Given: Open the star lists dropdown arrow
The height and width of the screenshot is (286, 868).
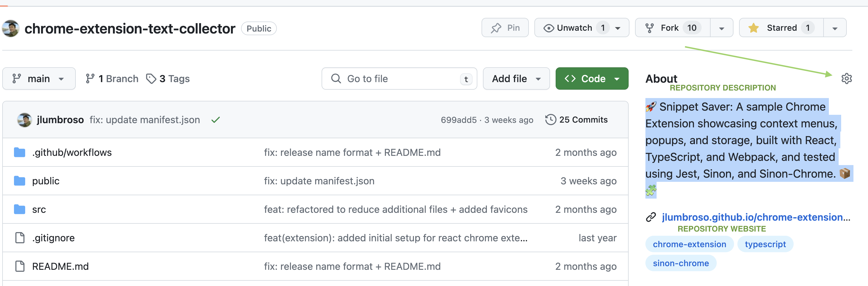Looking at the screenshot, I should pos(835,28).
